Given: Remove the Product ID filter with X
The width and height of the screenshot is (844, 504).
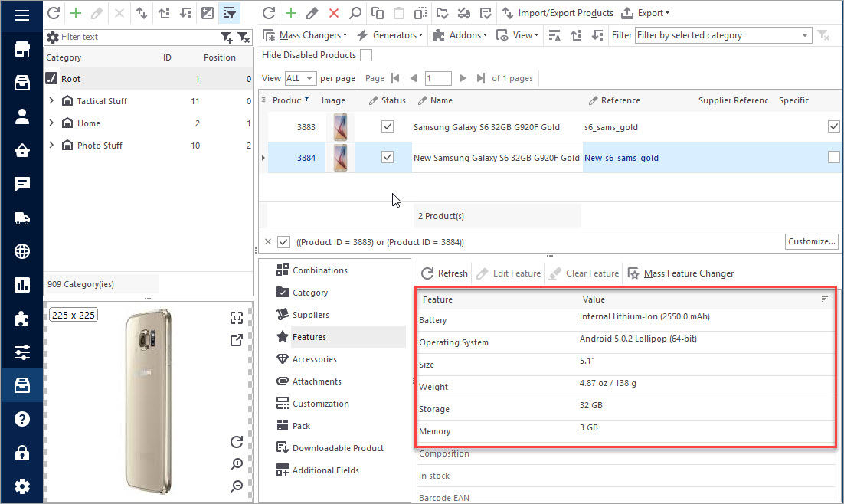Looking at the screenshot, I should 268,242.
